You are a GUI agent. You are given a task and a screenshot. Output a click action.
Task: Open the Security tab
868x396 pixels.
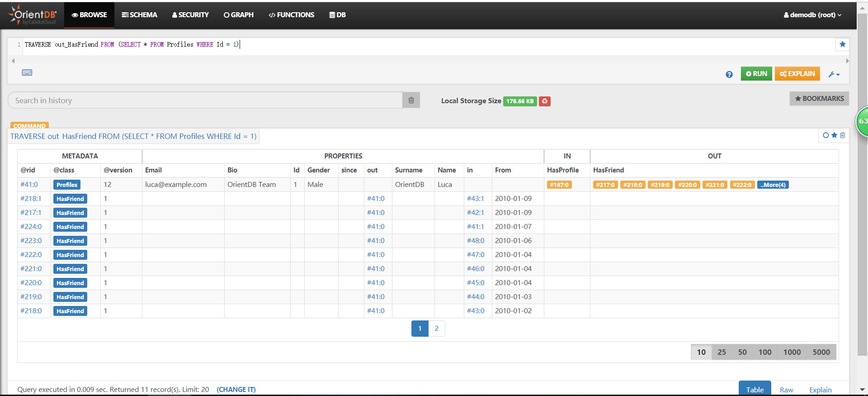(190, 15)
